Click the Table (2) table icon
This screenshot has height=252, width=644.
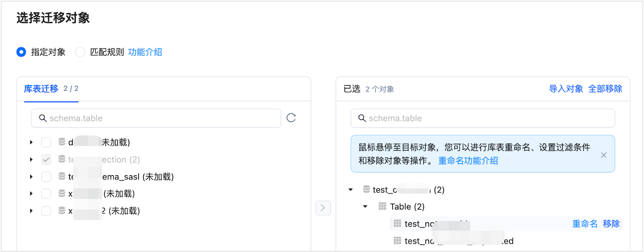coord(382,207)
